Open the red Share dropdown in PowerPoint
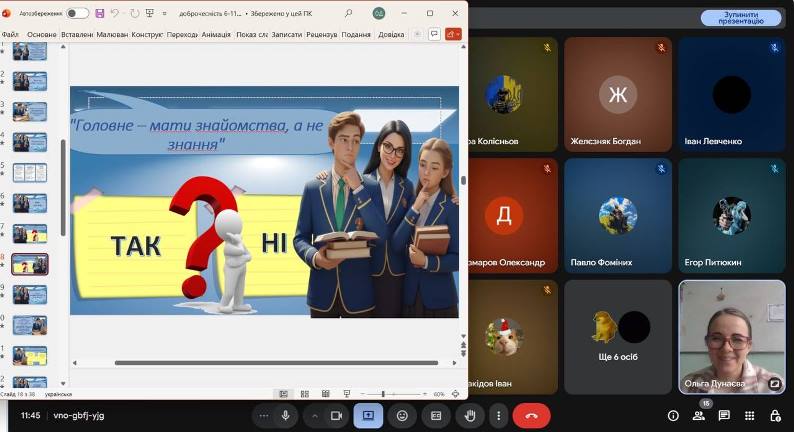The image size is (794, 432). (x=453, y=34)
